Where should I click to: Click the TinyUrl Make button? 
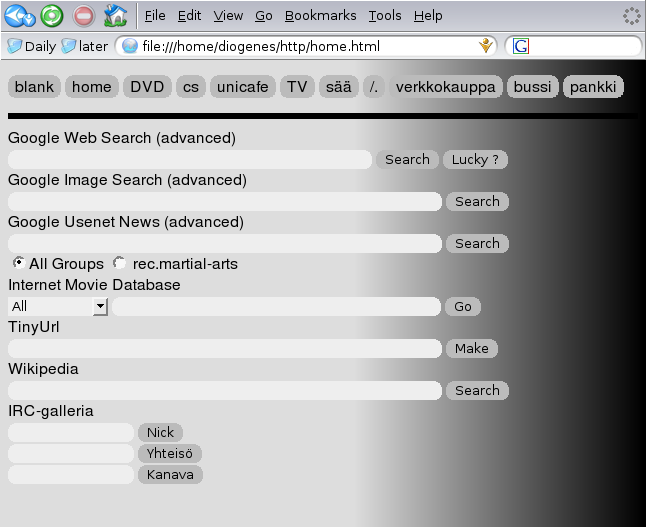click(472, 349)
